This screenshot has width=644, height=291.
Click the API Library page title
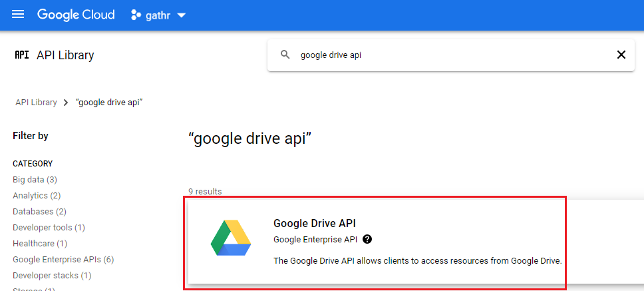coord(65,55)
